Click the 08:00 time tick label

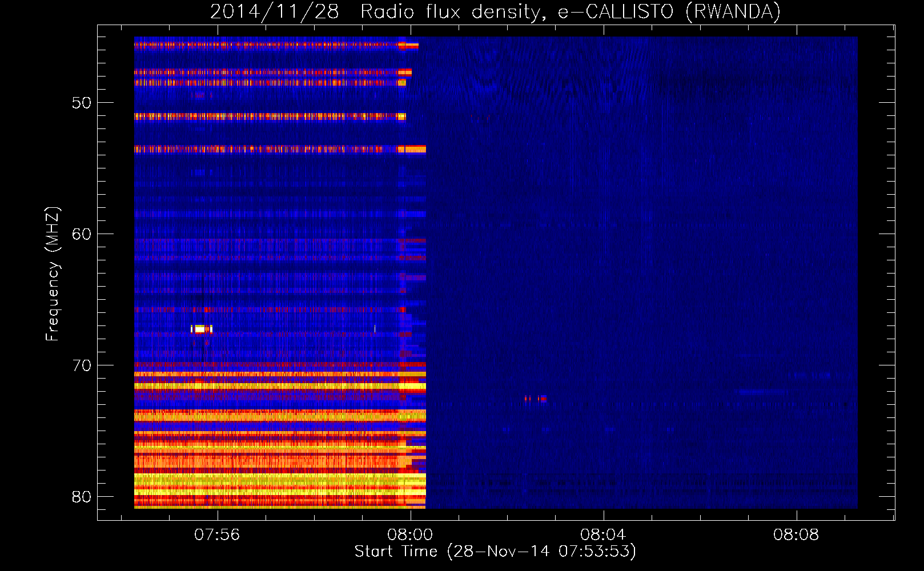pyautogui.click(x=410, y=535)
